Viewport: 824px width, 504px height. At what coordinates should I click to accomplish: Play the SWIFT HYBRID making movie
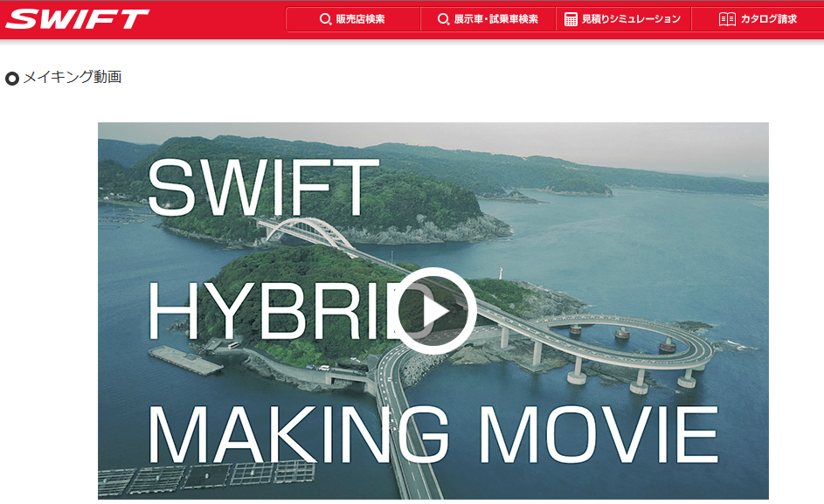pos(433,311)
